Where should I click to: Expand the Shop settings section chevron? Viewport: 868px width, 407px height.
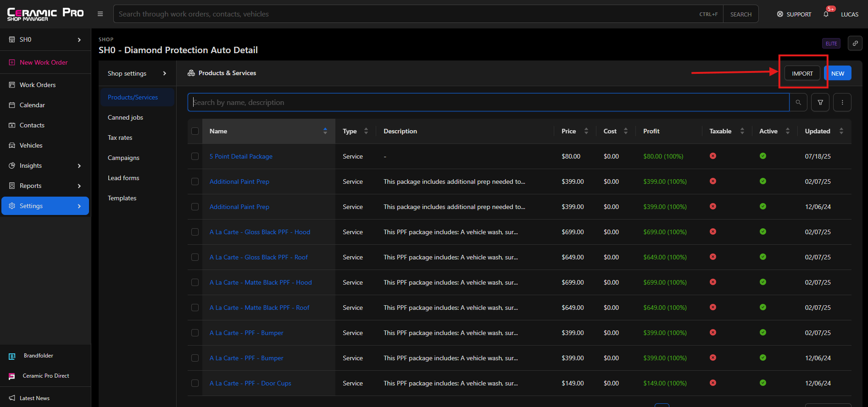point(165,73)
